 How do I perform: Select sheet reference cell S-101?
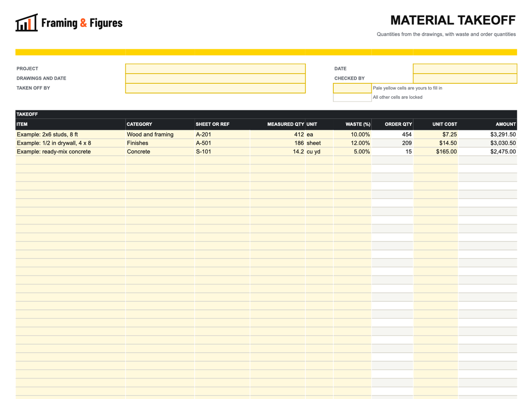(222, 152)
